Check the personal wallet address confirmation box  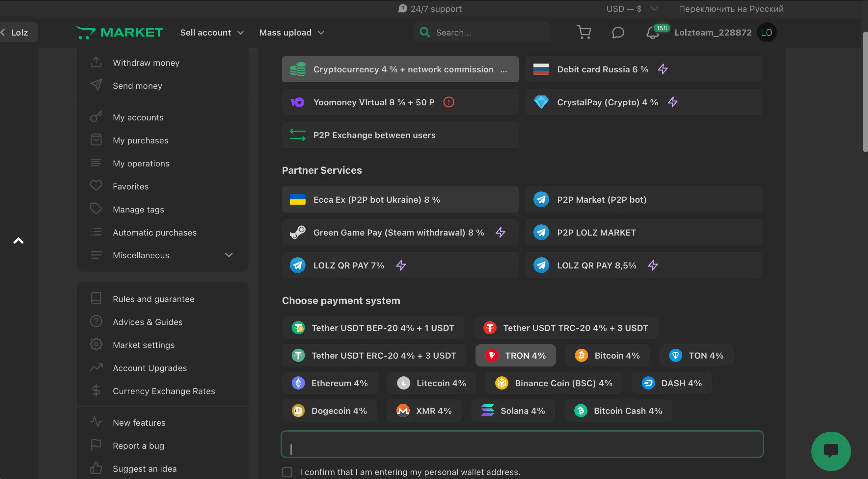click(287, 472)
